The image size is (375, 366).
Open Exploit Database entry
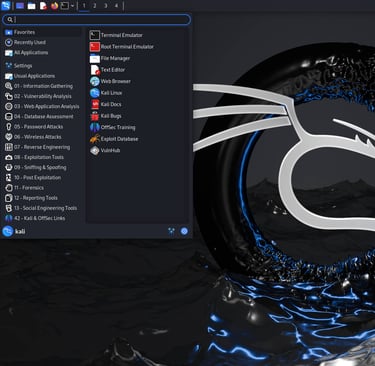click(137, 139)
